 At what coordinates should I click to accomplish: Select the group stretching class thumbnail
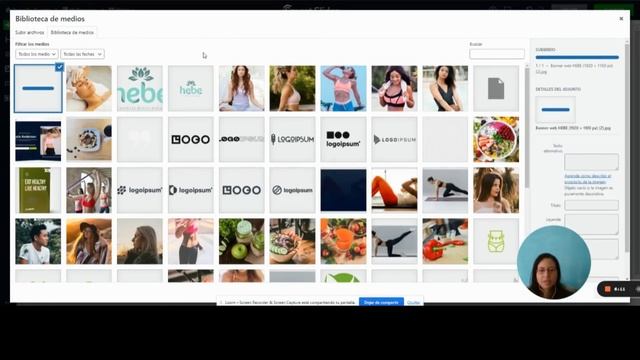(x=89, y=190)
